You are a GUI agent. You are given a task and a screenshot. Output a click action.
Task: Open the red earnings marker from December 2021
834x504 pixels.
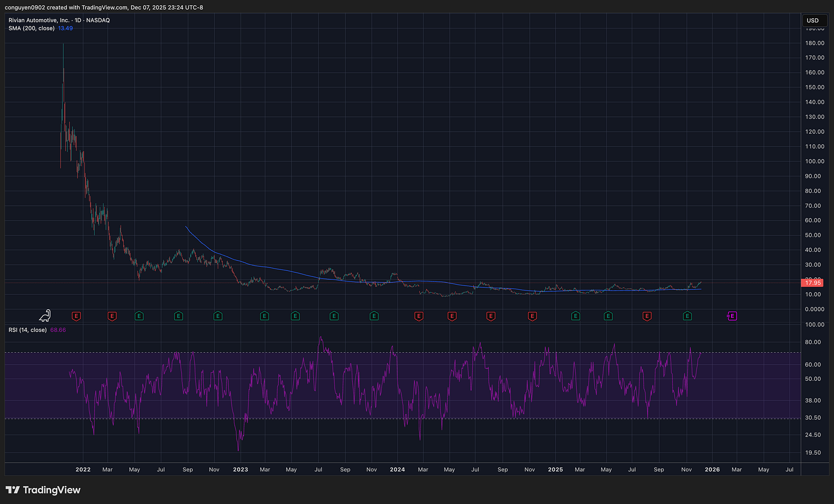(76, 316)
